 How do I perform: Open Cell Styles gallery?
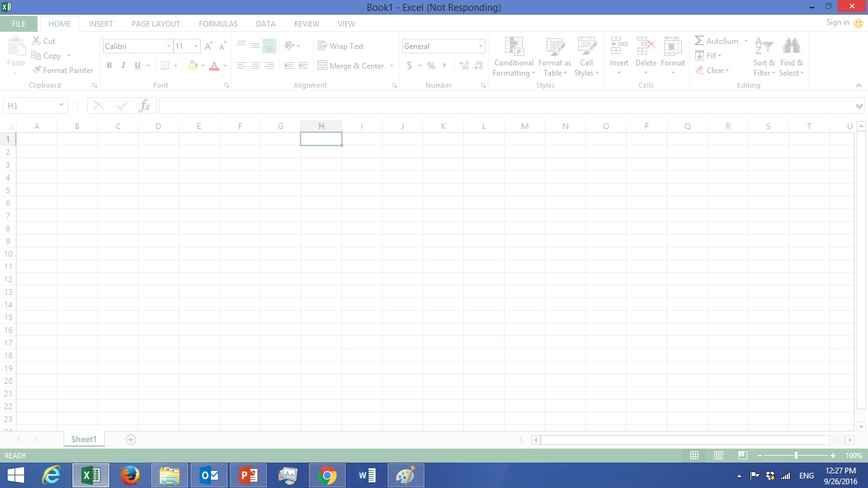pos(587,57)
